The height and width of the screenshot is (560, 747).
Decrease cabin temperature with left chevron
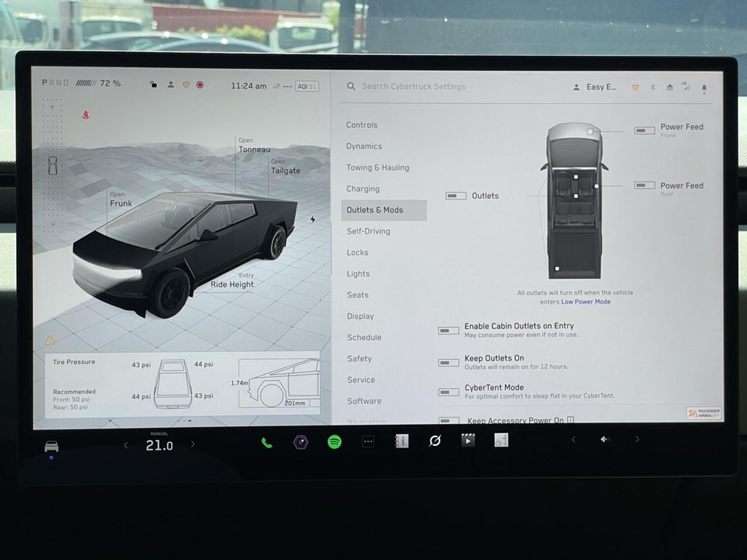pos(126,445)
